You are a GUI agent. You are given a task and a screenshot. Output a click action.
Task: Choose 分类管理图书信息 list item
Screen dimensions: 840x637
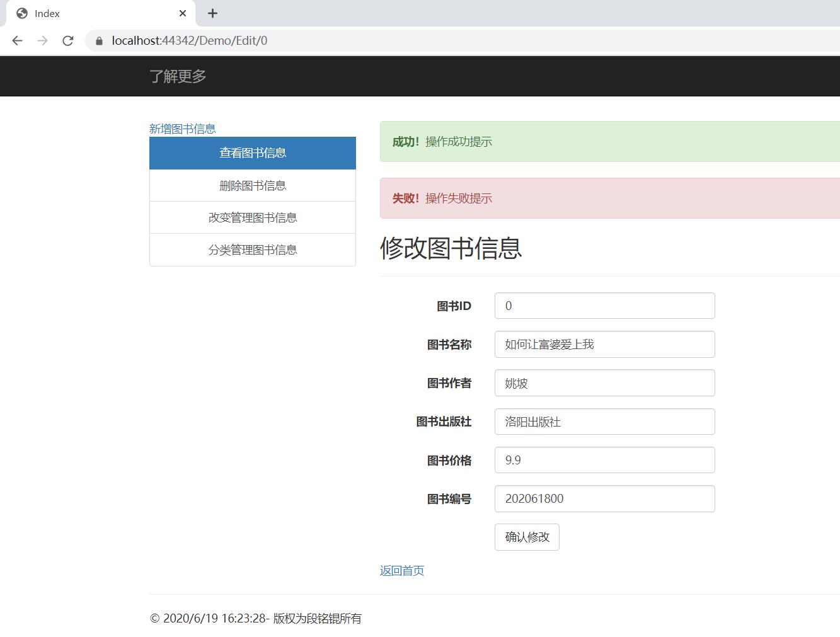point(253,250)
